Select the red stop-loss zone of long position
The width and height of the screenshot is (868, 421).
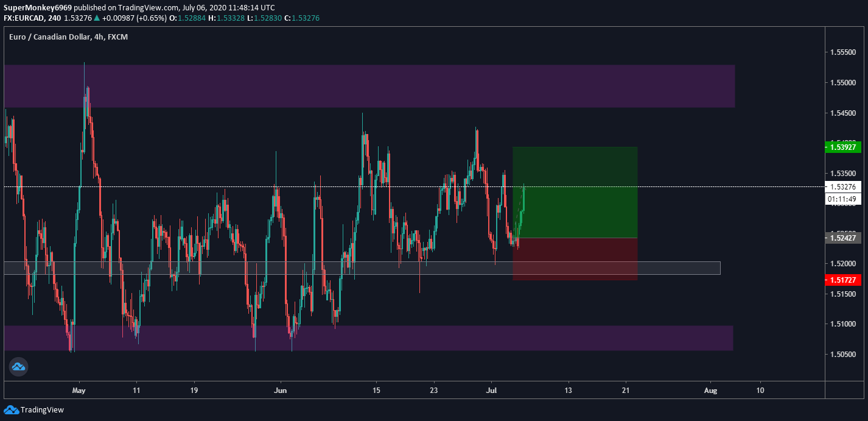575,259
